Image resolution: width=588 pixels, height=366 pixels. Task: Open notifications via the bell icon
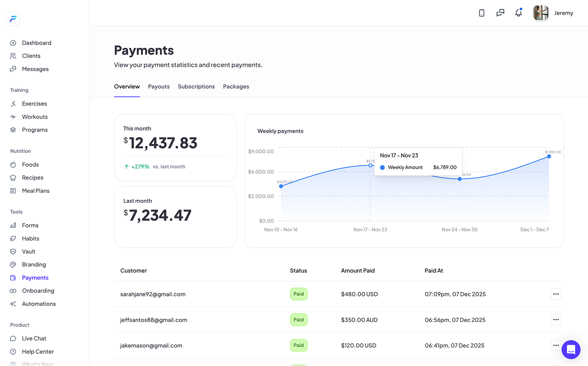click(x=518, y=13)
